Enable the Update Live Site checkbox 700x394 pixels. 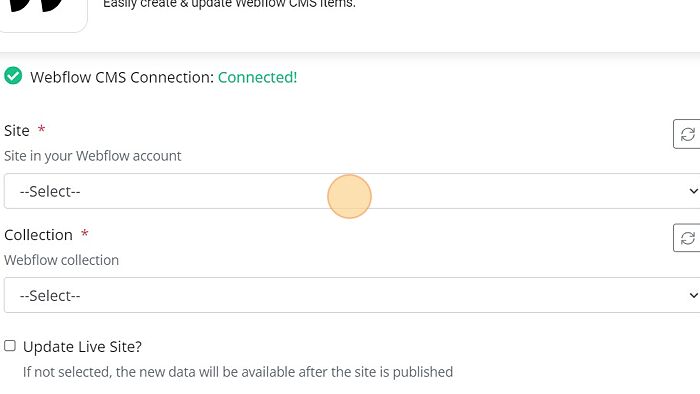pyautogui.click(x=10, y=346)
